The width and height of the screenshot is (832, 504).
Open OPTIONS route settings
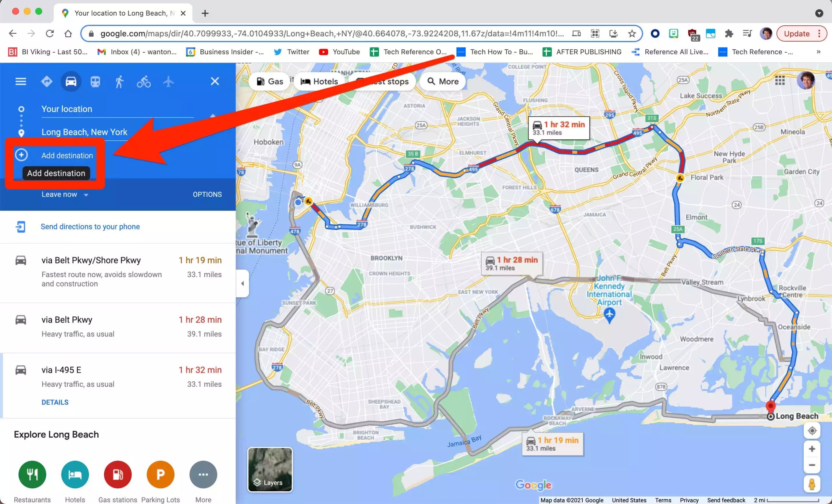(207, 194)
